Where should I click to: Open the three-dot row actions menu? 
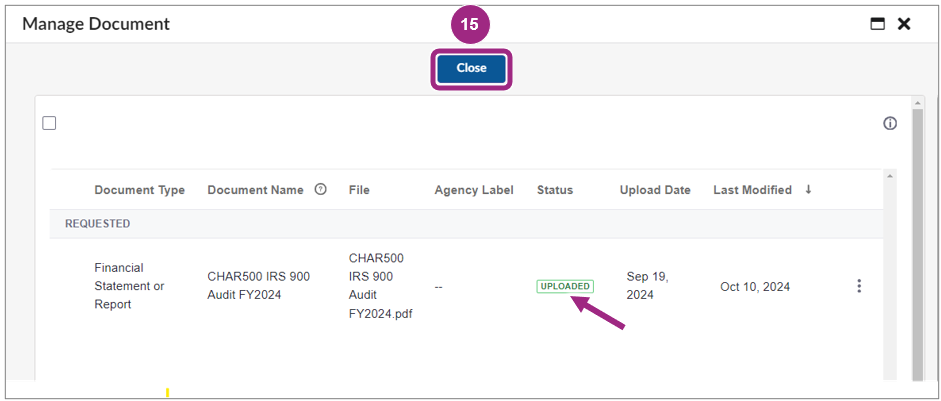(x=859, y=286)
